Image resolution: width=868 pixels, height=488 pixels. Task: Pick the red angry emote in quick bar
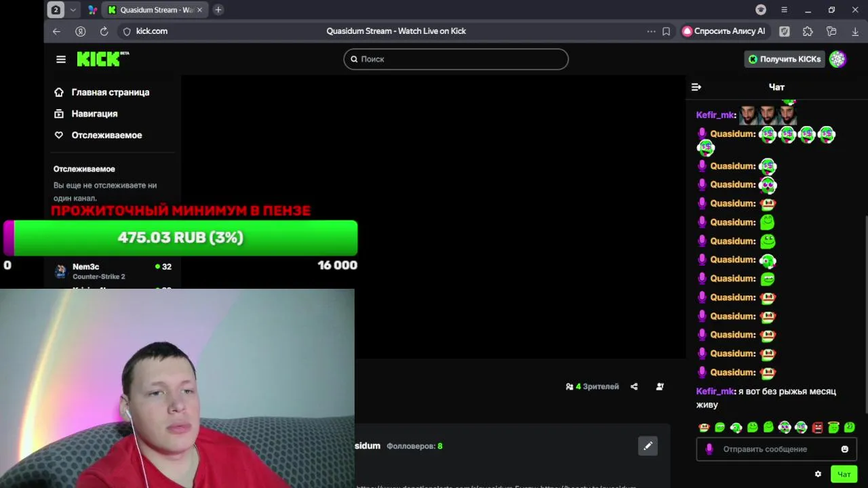click(x=817, y=427)
